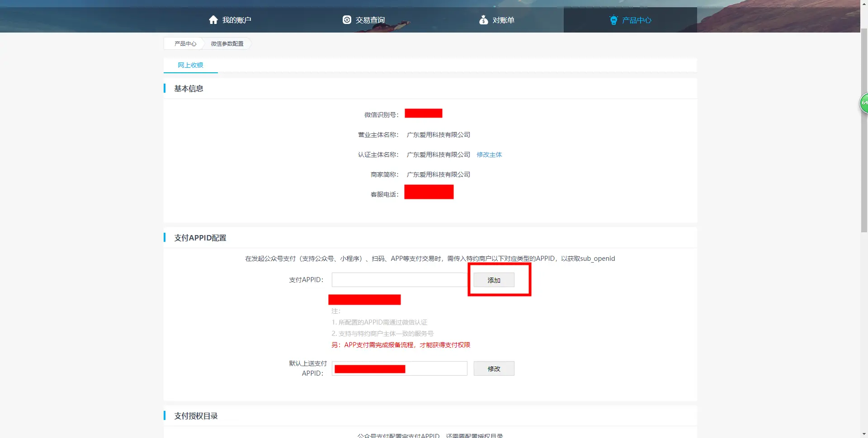The height and width of the screenshot is (438, 868).
Task: Open 对账单 from the navigation bar
Action: [503, 20]
